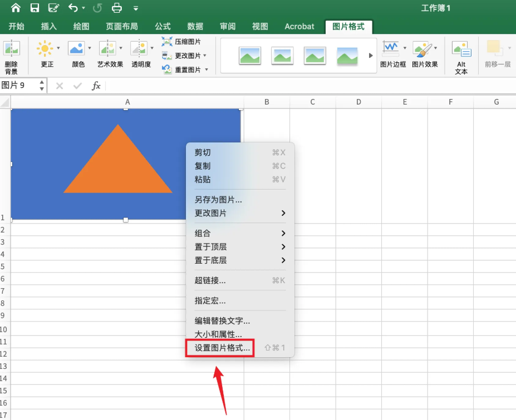Open the 置于底层 submenu

(240, 260)
